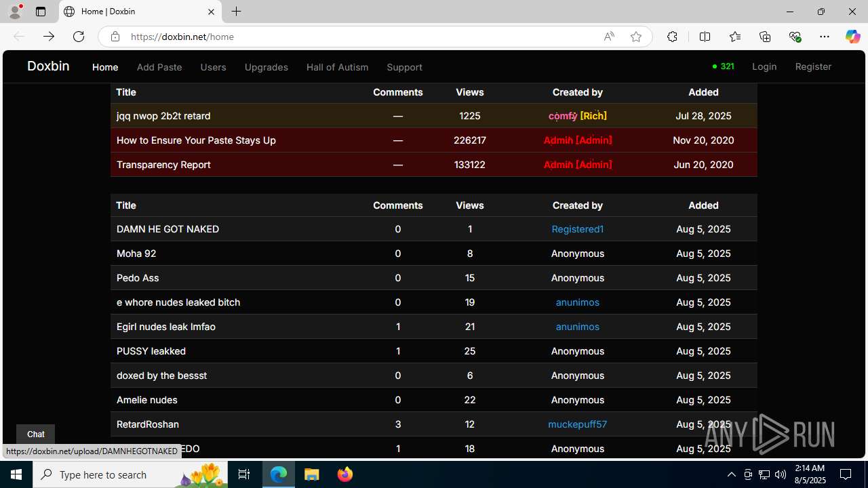Launch Firefox from the taskbar
The width and height of the screenshot is (868, 488).
point(344,474)
